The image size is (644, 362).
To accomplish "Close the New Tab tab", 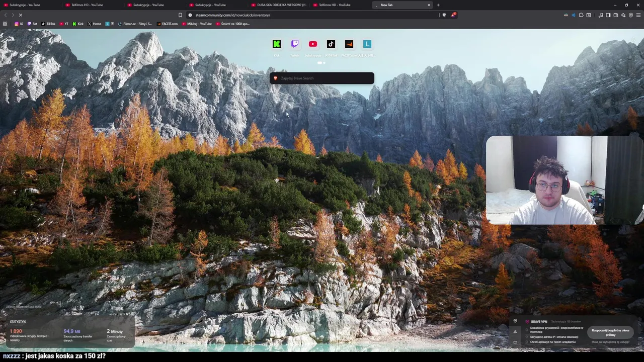I will pos(429,5).
